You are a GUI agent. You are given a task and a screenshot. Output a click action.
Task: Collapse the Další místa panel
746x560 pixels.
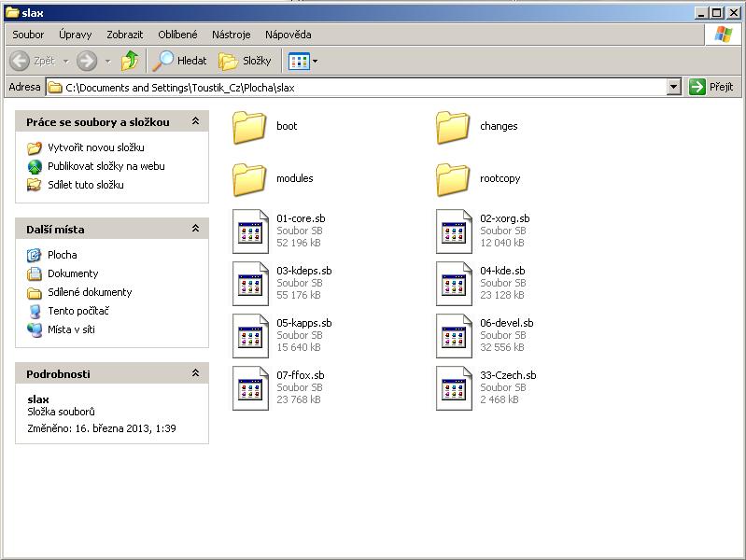195,229
